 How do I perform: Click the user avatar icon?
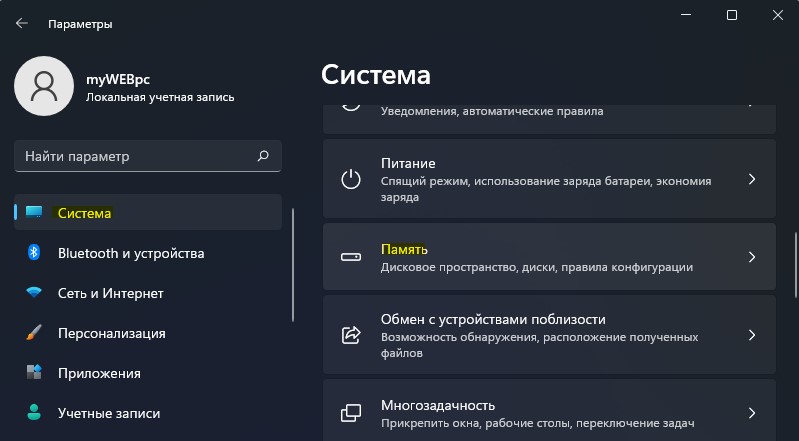(44, 86)
